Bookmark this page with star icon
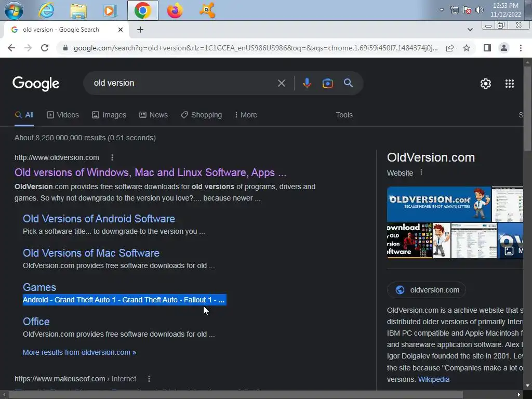Viewport: 532px width, 399px height. (467, 48)
